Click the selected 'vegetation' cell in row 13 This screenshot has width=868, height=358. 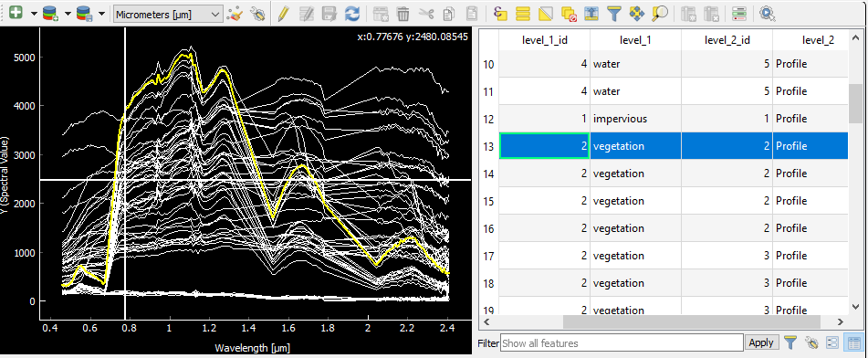tap(635, 146)
